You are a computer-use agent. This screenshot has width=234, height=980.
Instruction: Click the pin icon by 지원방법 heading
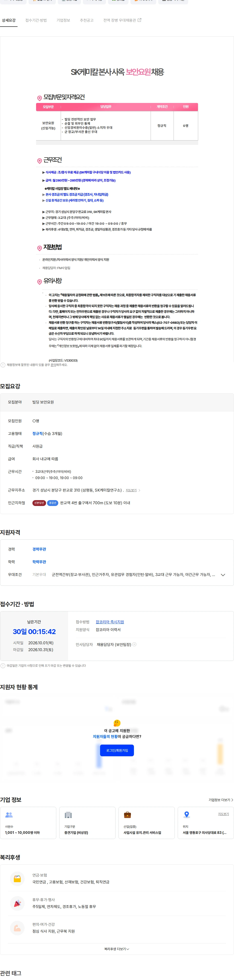(x=39, y=248)
